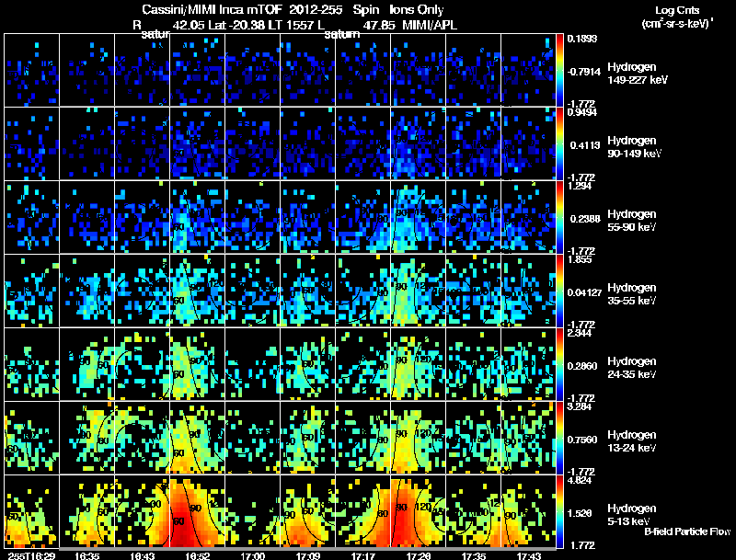Screen dimensions: 736x560
Task: Click the (cm²-sr-s-keV) units label
Action: pos(677,23)
